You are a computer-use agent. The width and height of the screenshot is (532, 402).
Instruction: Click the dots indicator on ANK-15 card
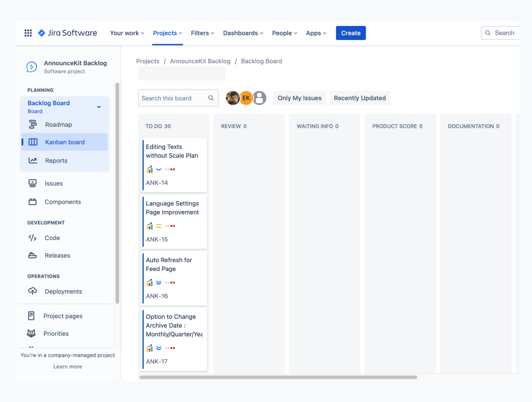tap(170, 226)
